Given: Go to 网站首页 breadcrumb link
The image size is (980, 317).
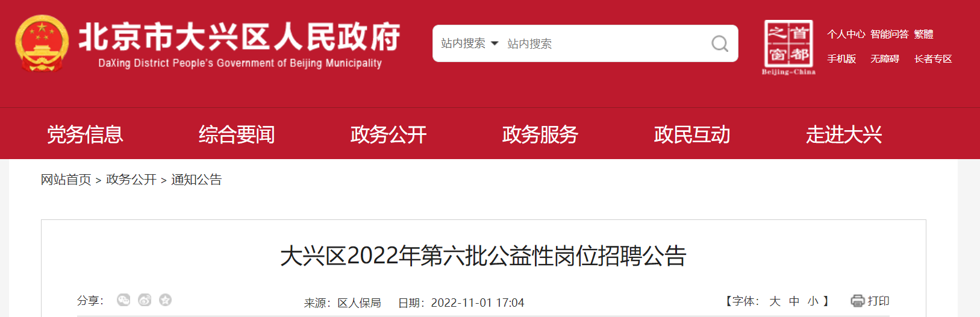Looking at the screenshot, I should [x=66, y=180].
